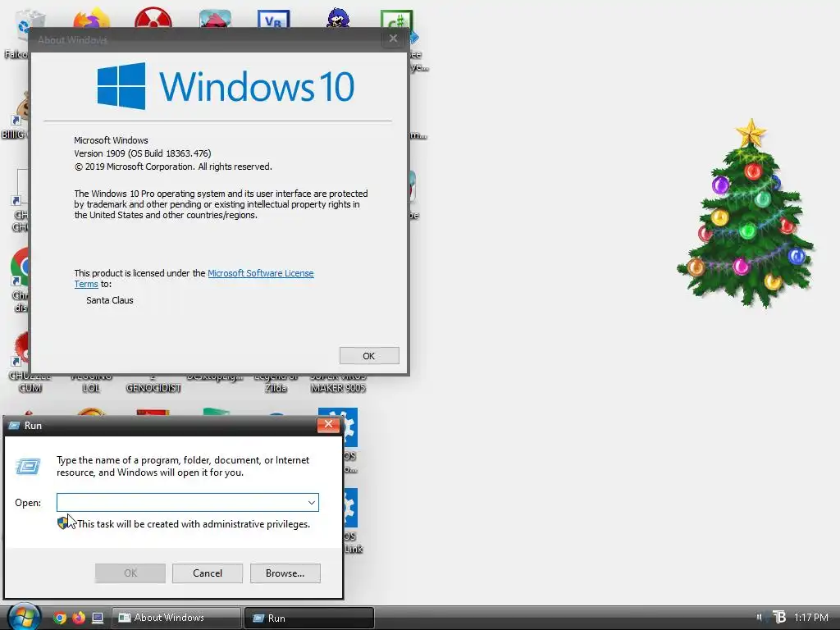This screenshot has height=630, width=840.
Task: Launch Chrome from the taskbar quick launch
Action: coord(60,618)
